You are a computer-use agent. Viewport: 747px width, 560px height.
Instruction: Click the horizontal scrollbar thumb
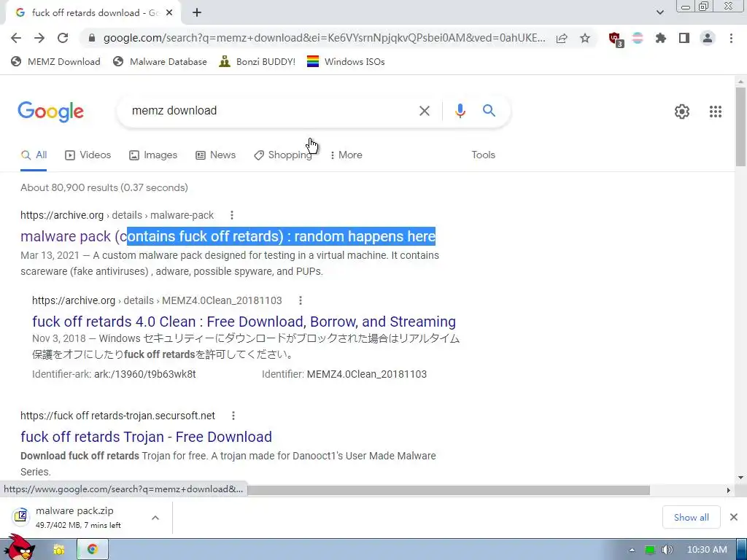click(449, 490)
